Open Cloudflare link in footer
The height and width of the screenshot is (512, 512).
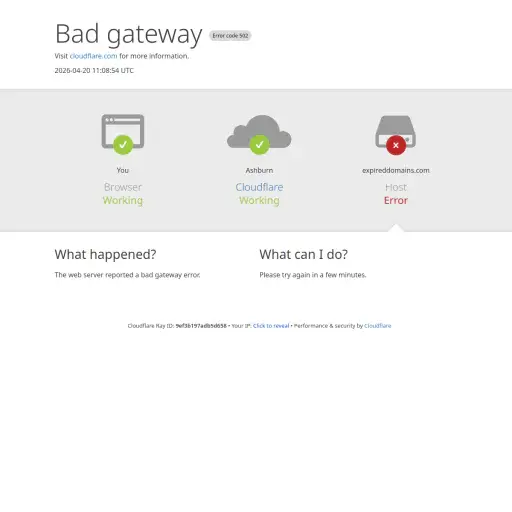coord(378,326)
